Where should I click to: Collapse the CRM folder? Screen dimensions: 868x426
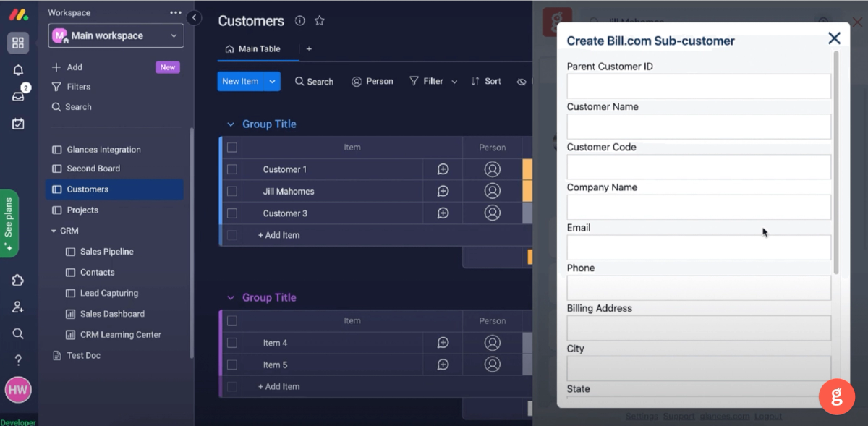(x=54, y=231)
